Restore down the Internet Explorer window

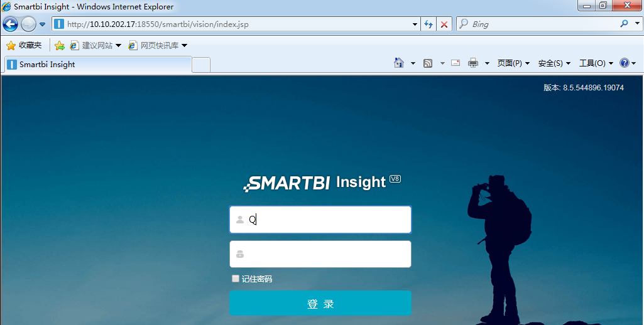603,6
